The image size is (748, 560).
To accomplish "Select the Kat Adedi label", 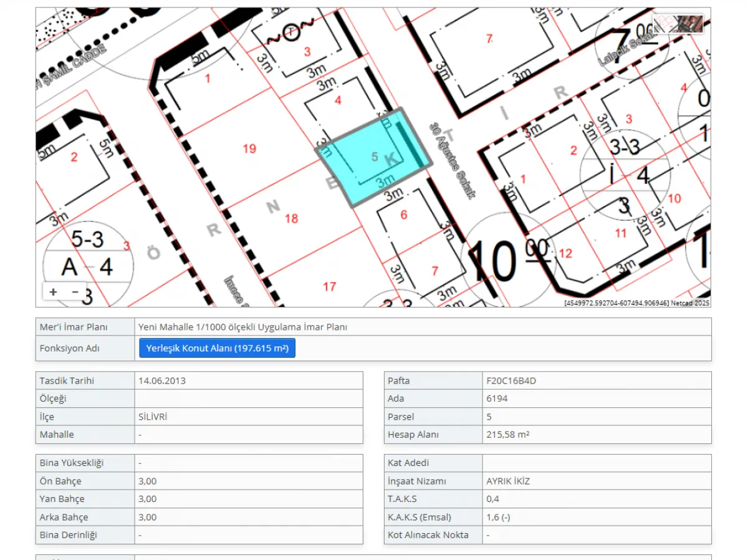I will pyautogui.click(x=408, y=463).
